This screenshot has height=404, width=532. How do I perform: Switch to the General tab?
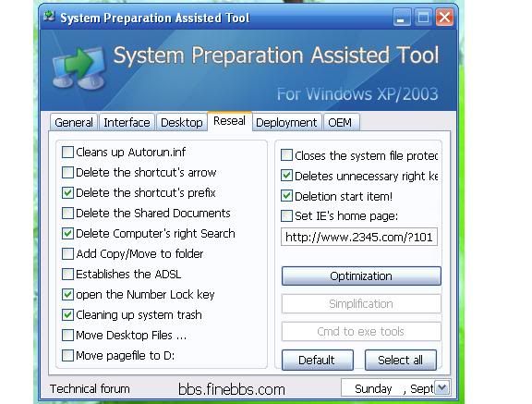74,122
